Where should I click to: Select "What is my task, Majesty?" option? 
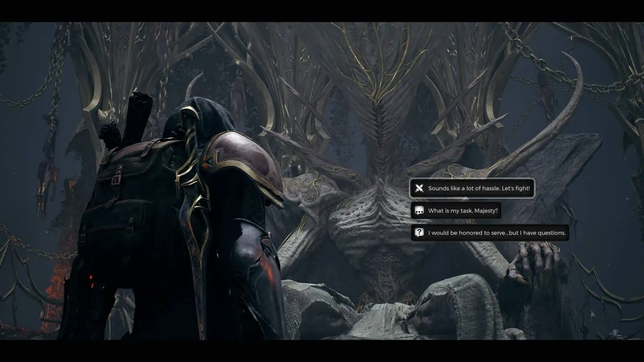456,210
